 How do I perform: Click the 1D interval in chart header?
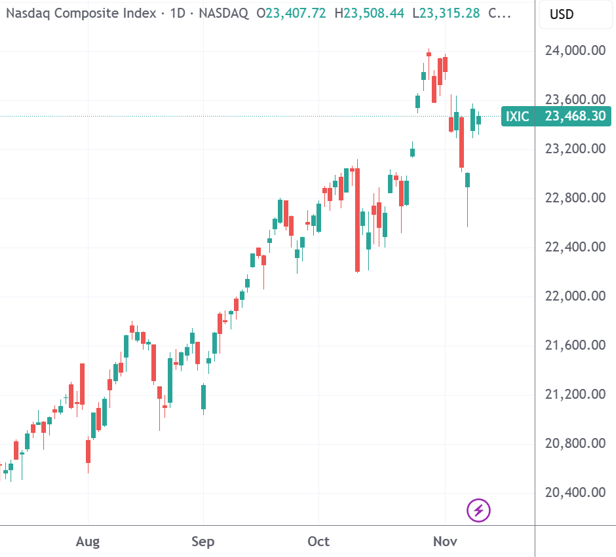tap(178, 13)
